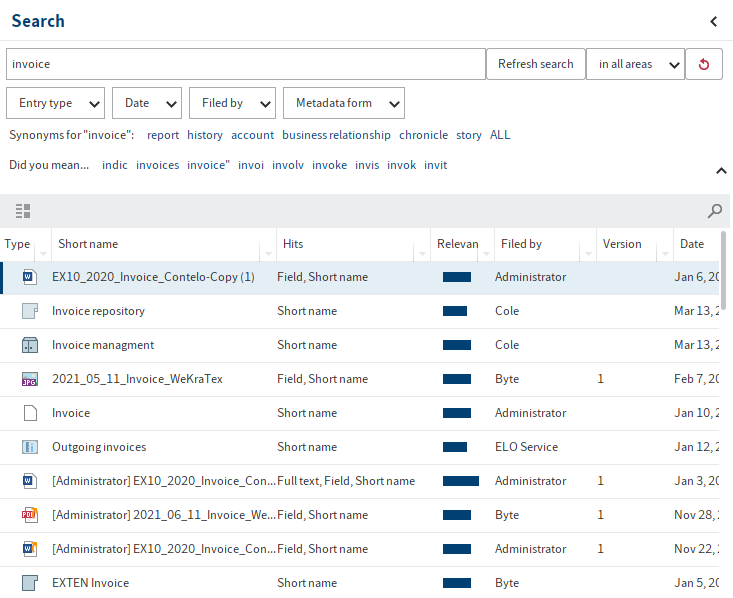This screenshot has height=598, width=733.
Task: Click suggestion 'invit'
Action: click(436, 165)
